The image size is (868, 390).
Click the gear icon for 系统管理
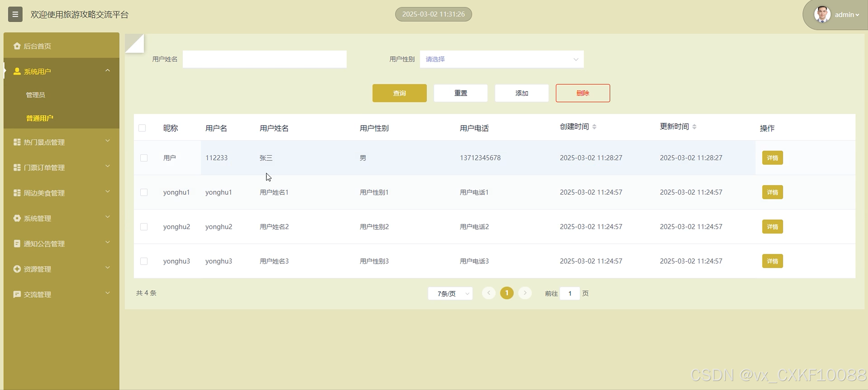pos(17,218)
